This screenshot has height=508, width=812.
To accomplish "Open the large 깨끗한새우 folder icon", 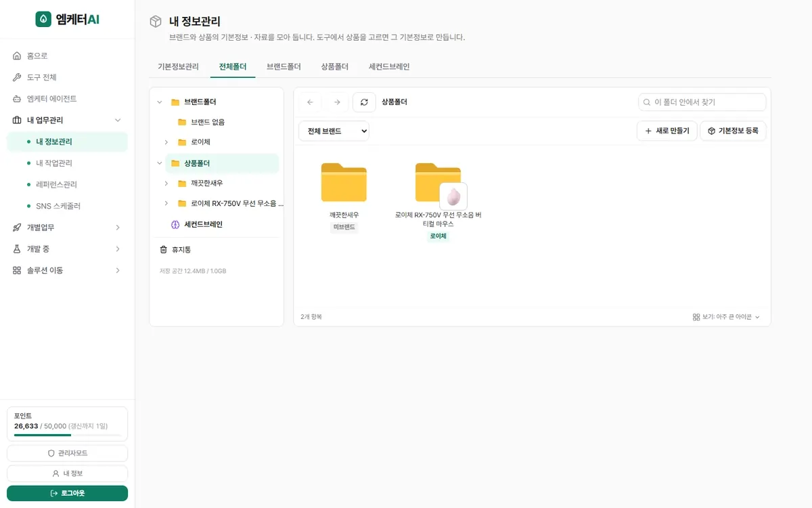I will (x=344, y=182).
